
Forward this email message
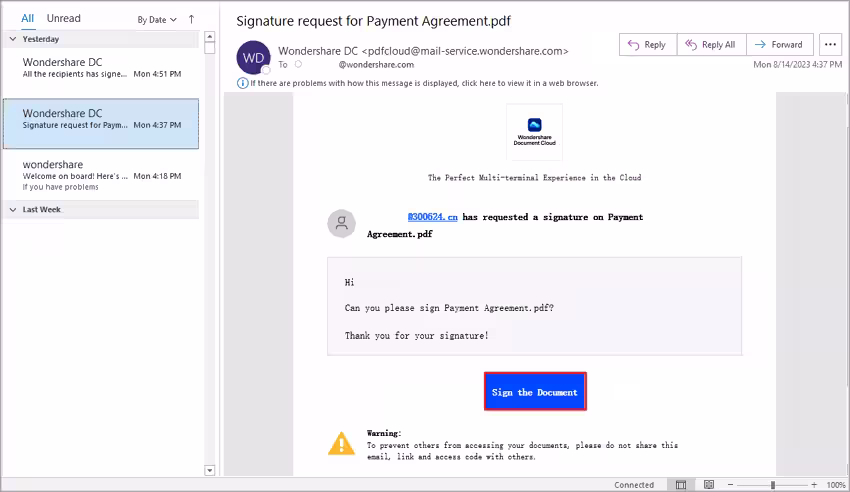click(x=780, y=44)
